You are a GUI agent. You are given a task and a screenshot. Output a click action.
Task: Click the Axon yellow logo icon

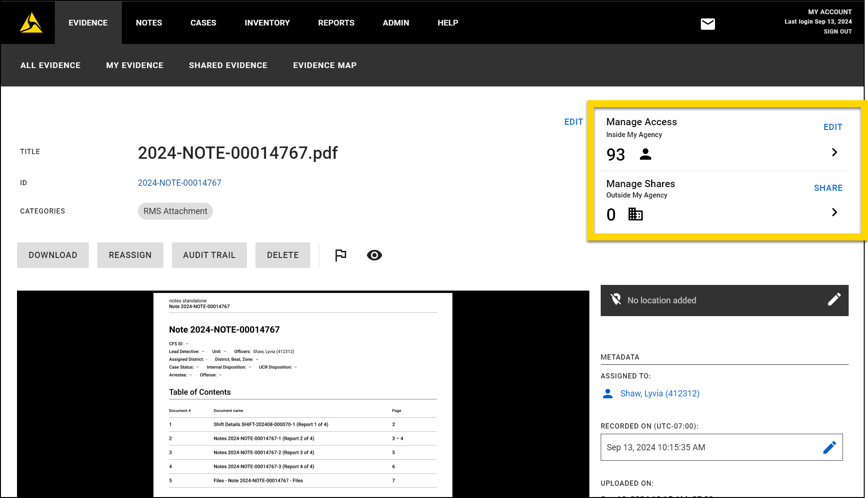coord(31,23)
